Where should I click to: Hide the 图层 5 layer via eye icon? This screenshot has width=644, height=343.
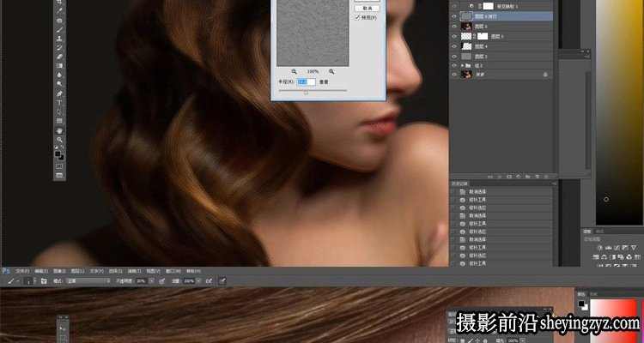454,37
